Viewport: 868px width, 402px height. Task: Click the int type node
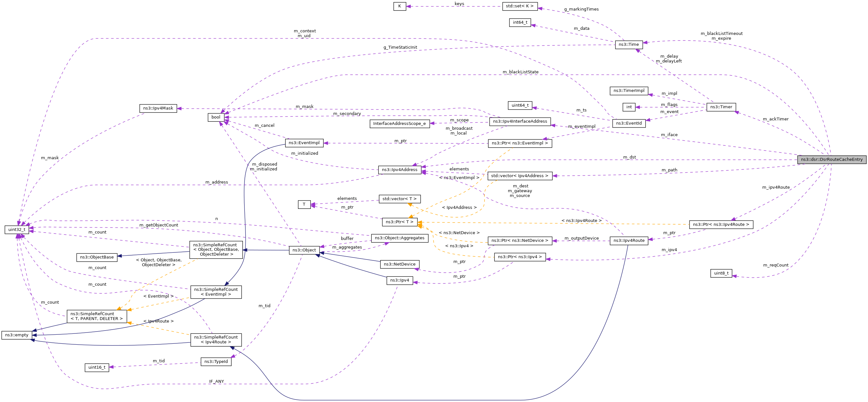pos(629,107)
